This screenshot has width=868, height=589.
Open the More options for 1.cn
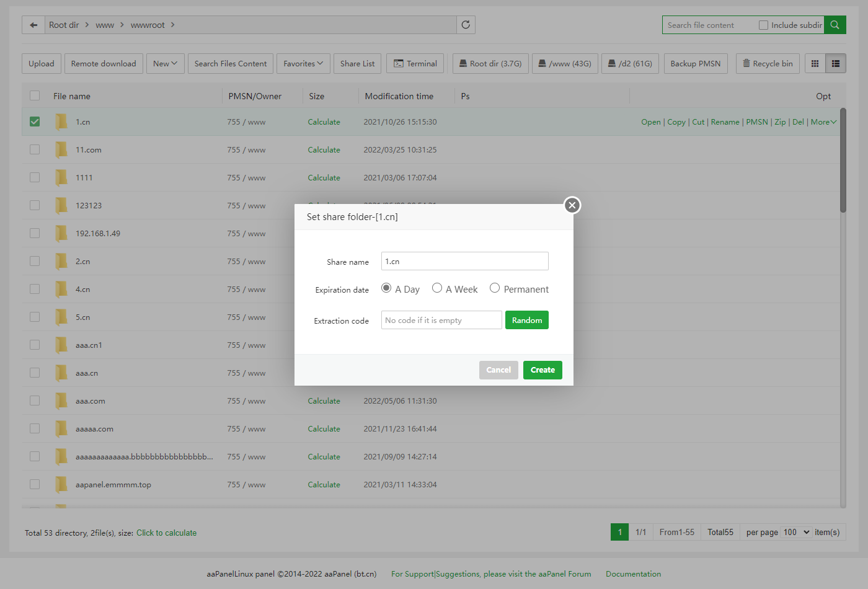click(x=823, y=122)
